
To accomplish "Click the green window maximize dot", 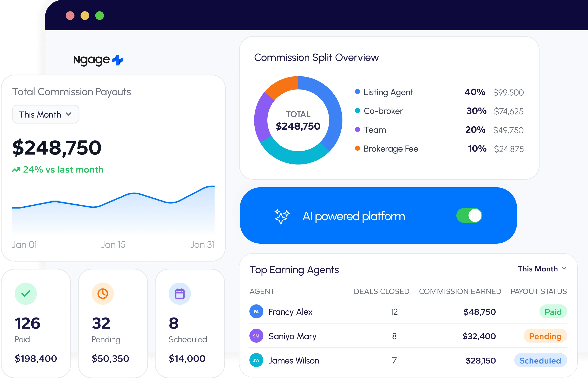I will (100, 16).
